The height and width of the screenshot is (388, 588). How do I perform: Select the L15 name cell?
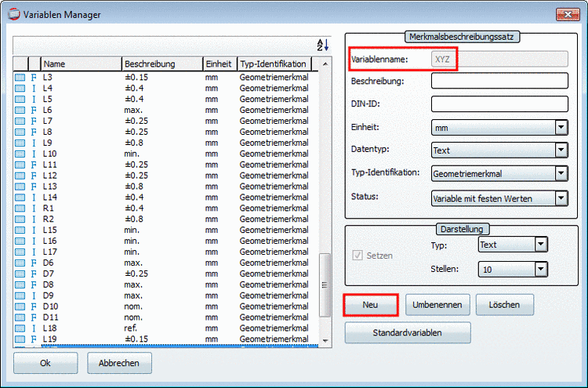click(x=50, y=230)
